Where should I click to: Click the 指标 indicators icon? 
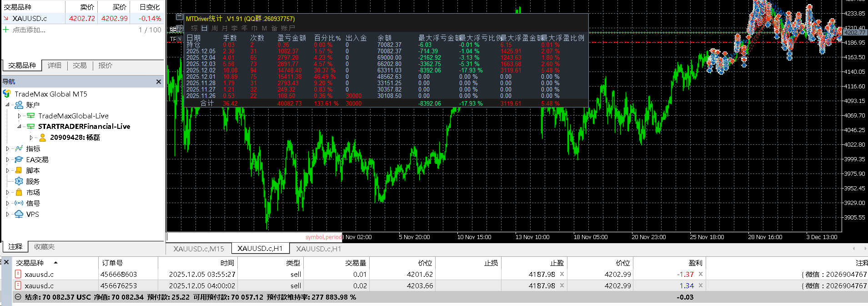(19, 148)
